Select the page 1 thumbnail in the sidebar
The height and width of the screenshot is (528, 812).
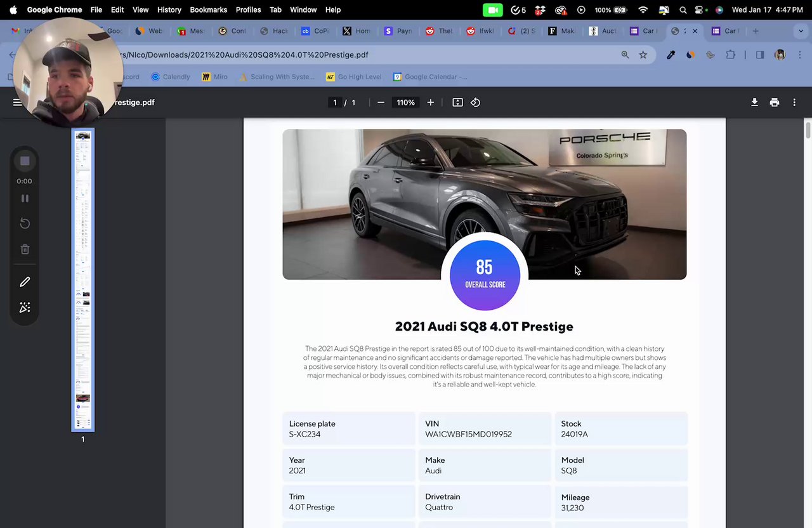tap(82, 280)
